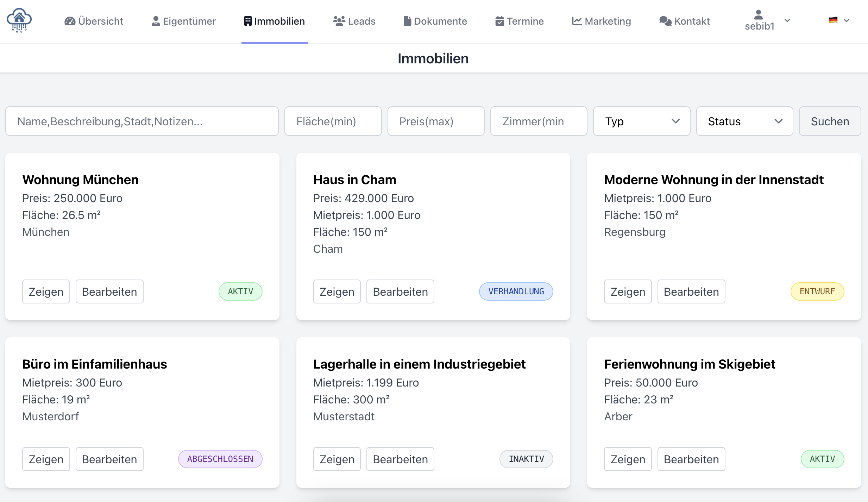Navigate to Termine
Screen dimensions: 868x502
[520, 21]
